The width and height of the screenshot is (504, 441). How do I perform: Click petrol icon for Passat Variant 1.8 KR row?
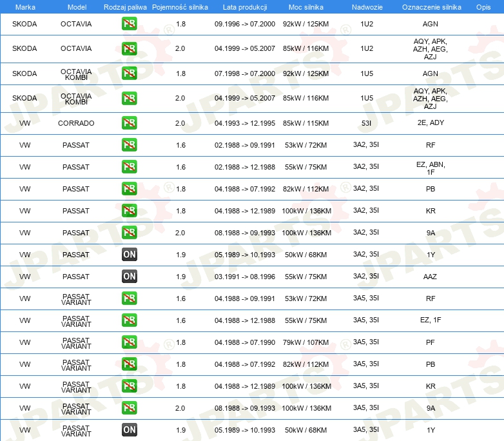129,386
